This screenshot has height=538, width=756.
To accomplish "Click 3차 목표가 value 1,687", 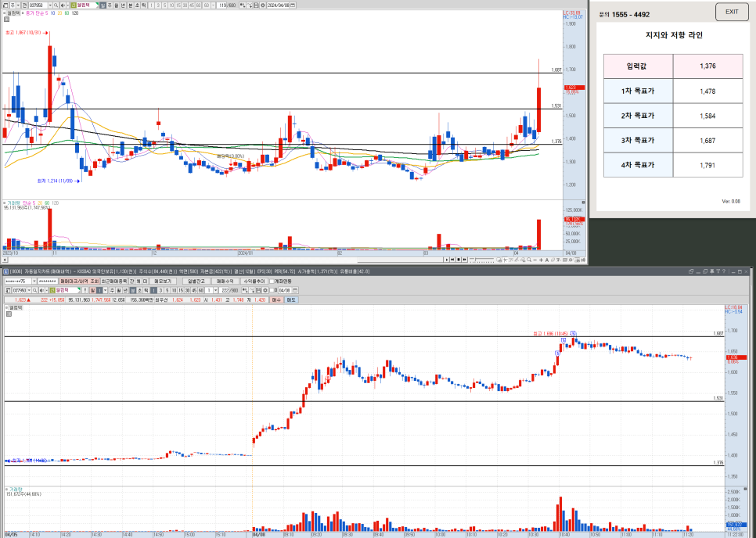I will (707, 141).
